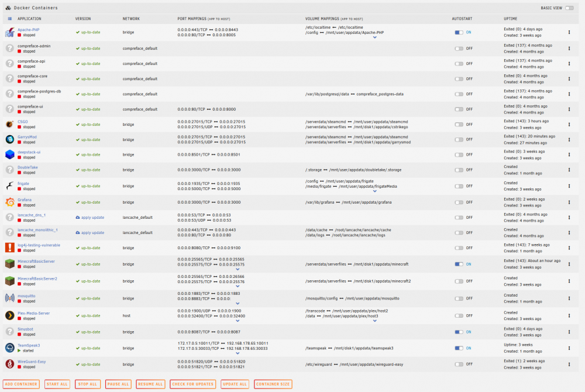The width and height of the screenshot is (585, 392).
Task: Click the Autostart column header
Action: click(x=462, y=19)
